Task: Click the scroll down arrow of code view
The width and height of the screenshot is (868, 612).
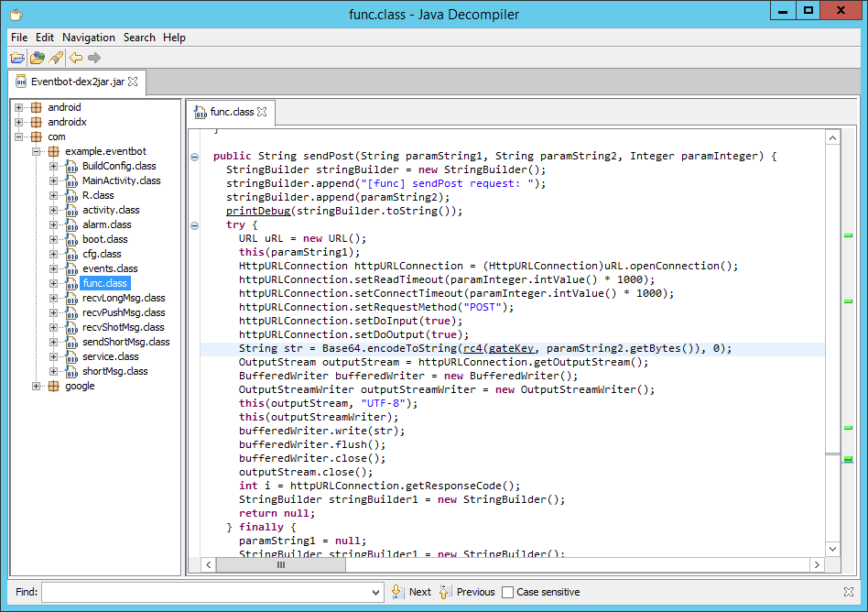Action: (x=832, y=549)
